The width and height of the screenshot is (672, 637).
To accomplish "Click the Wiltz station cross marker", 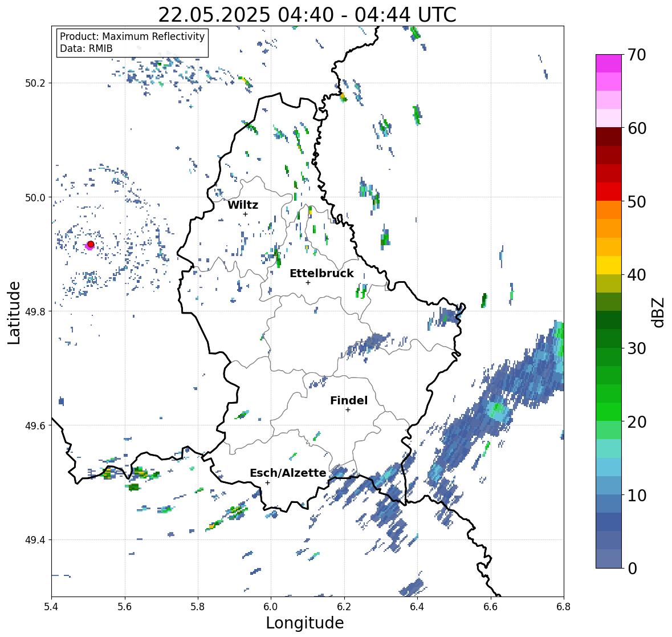I will click(x=245, y=214).
